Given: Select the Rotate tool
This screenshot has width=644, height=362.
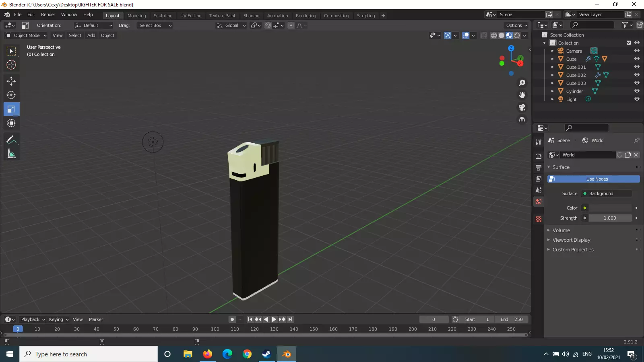Looking at the screenshot, I should pyautogui.click(x=11, y=95).
